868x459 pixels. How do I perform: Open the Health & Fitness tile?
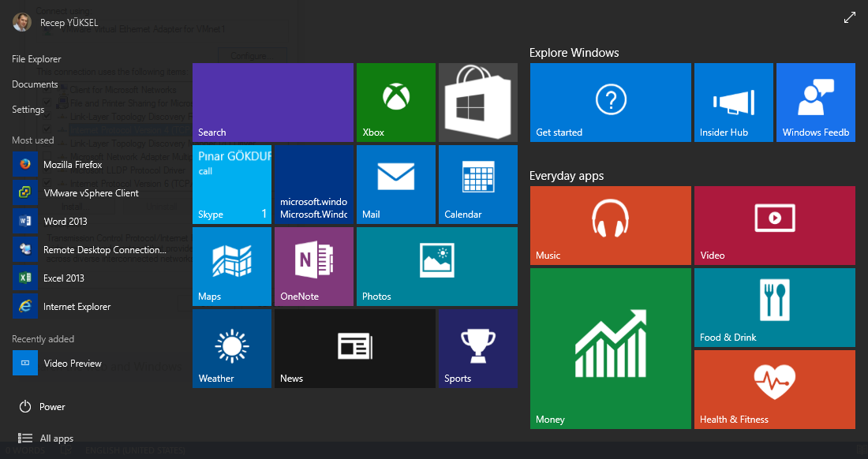click(x=774, y=390)
